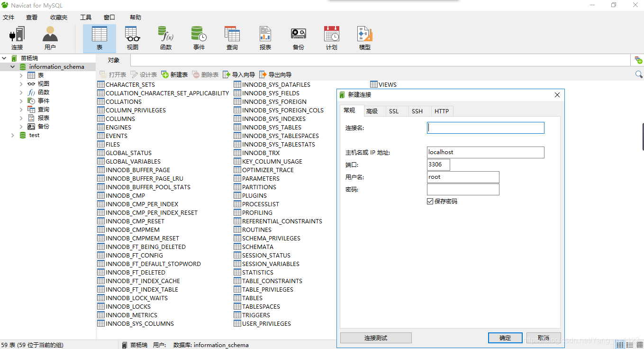The image size is (644, 349).
Task: Expand the 报表 node in tree
Action: point(21,118)
